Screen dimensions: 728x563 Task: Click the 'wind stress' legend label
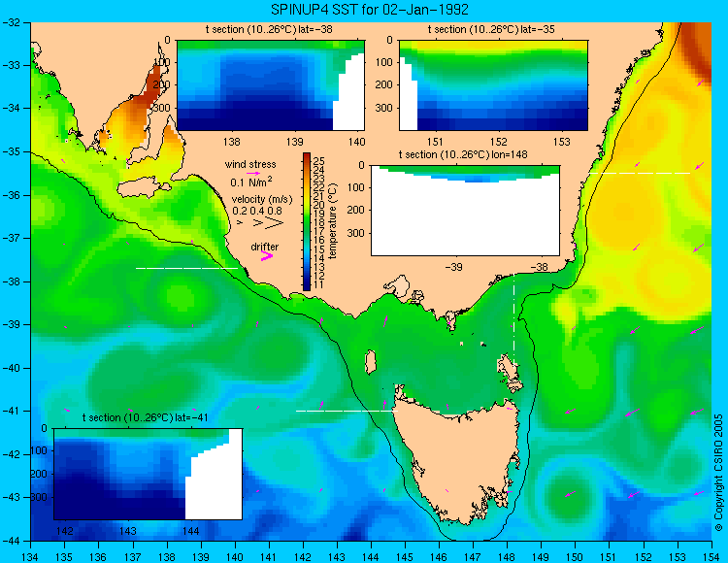(250, 164)
